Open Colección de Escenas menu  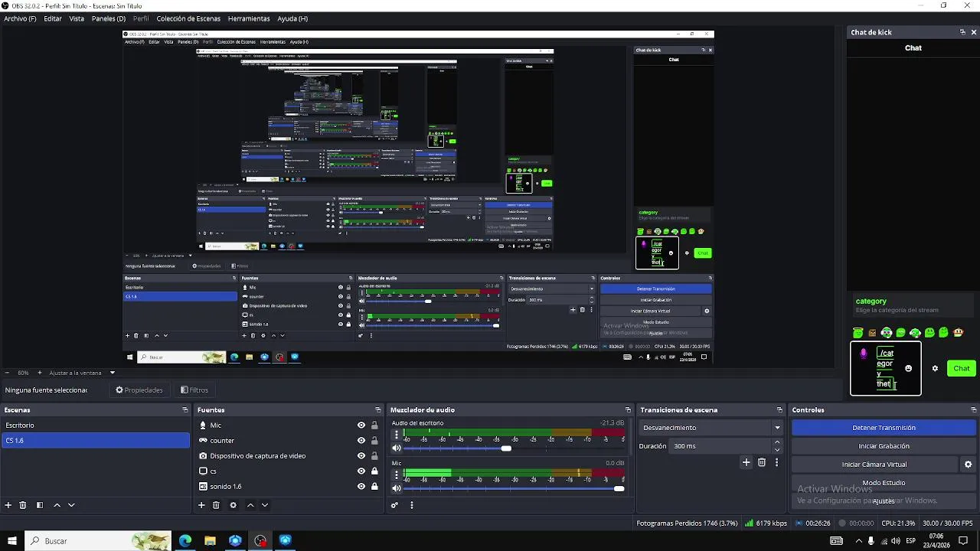pos(188,18)
